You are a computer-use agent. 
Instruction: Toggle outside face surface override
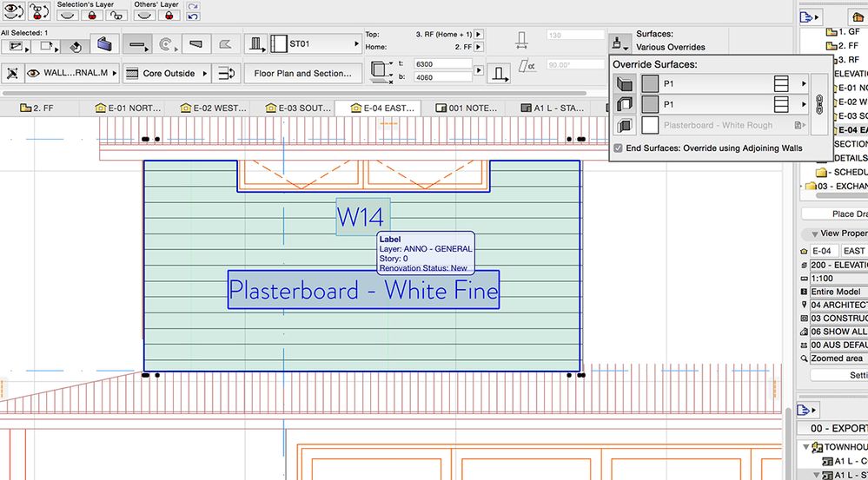625,84
